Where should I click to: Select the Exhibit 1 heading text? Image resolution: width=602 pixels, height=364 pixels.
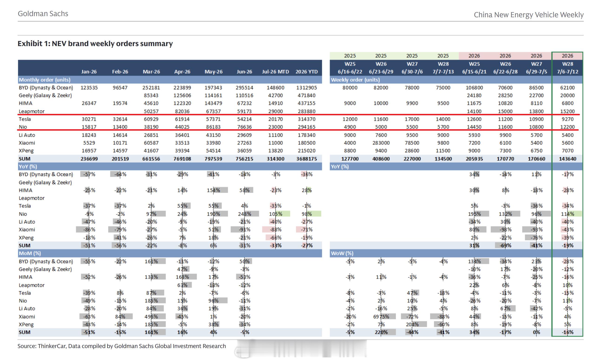[x=95, y=44]
